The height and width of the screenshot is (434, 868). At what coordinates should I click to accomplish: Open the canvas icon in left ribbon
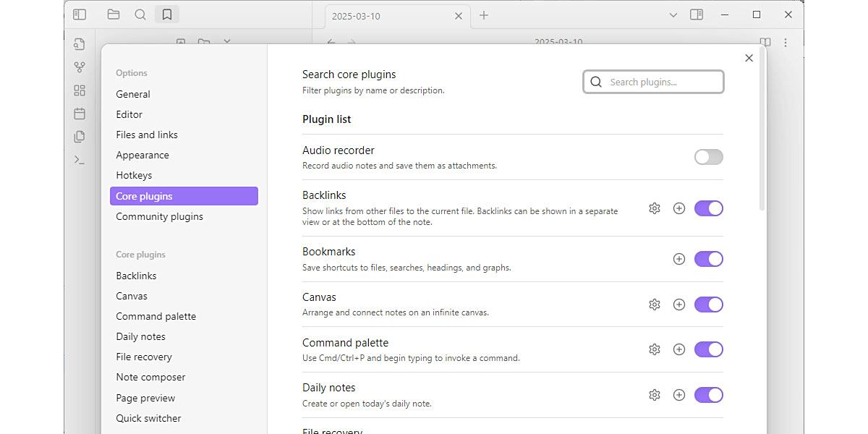80,90
